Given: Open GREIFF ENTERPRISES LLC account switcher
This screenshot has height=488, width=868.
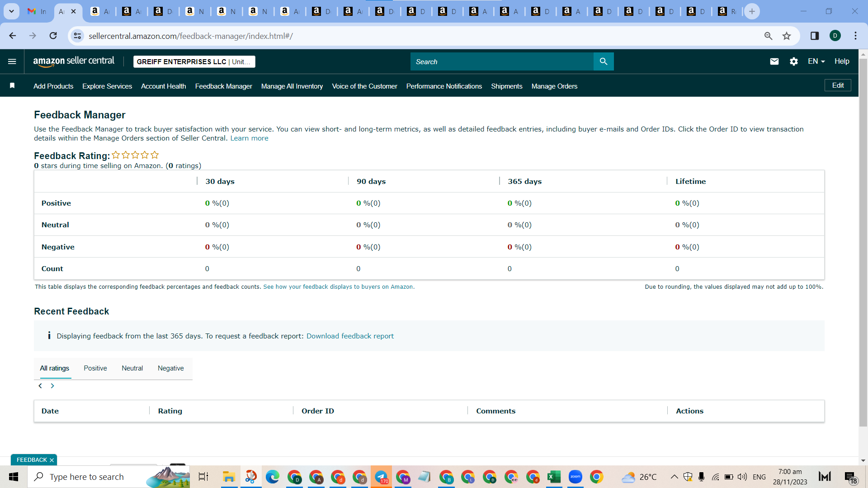Looking at the screenshot, I should pyautogui.click(x=194, y=61).
